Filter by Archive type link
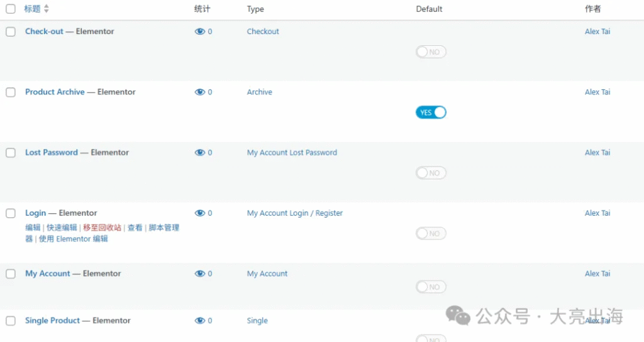The width and height of the screenshot is (644, 342). (x=259, y=92)
